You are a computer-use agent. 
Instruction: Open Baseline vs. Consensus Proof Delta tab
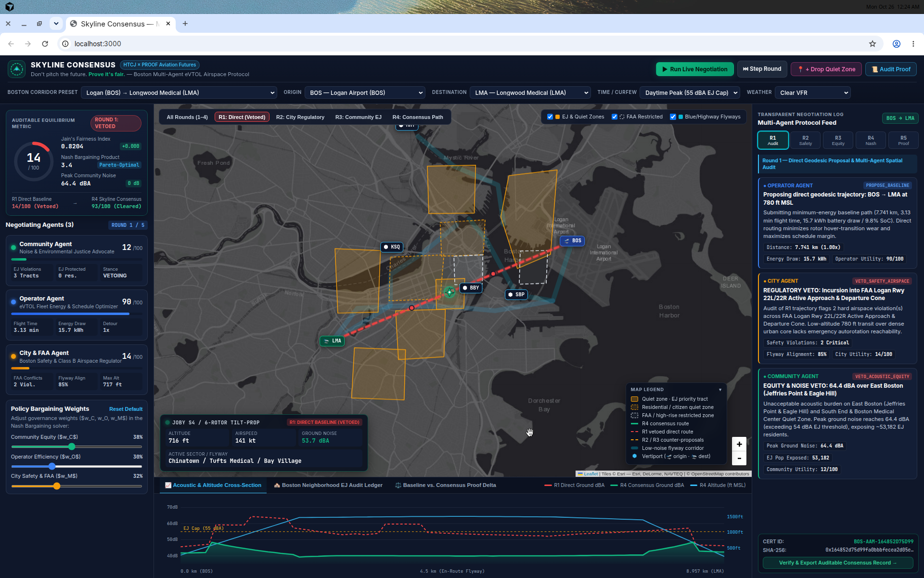pos(446,486)
